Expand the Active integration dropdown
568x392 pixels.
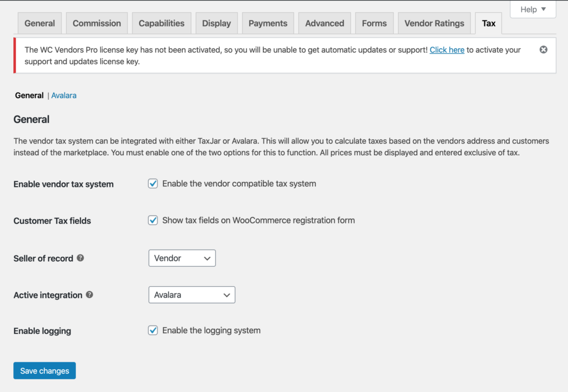tap(192, 295)
